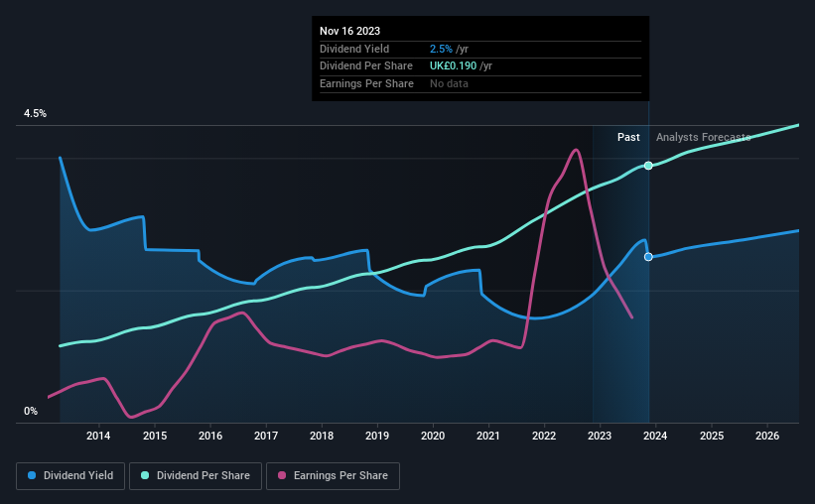815x504 pixels.
Task: Click the 2016 x-axis label
Action: click(210, 436)
